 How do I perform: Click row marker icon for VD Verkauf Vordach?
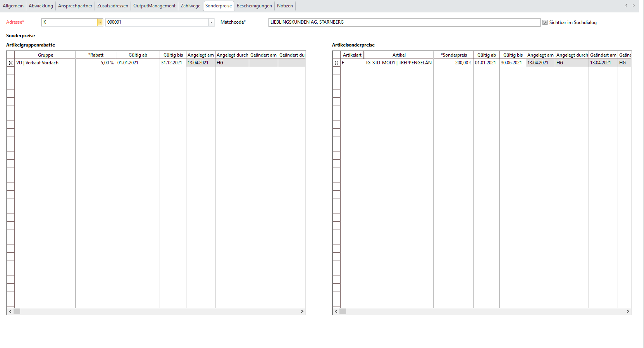click(10, 63)
